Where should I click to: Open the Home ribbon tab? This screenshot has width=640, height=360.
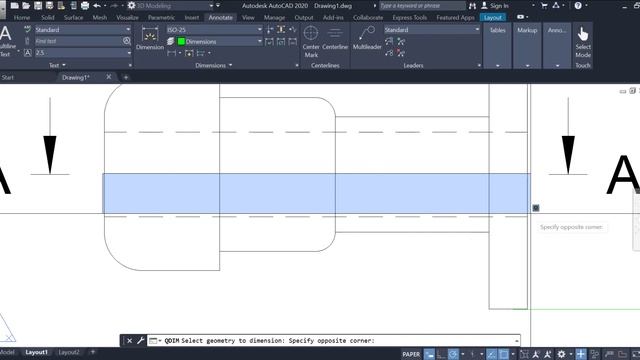(22, 18)
